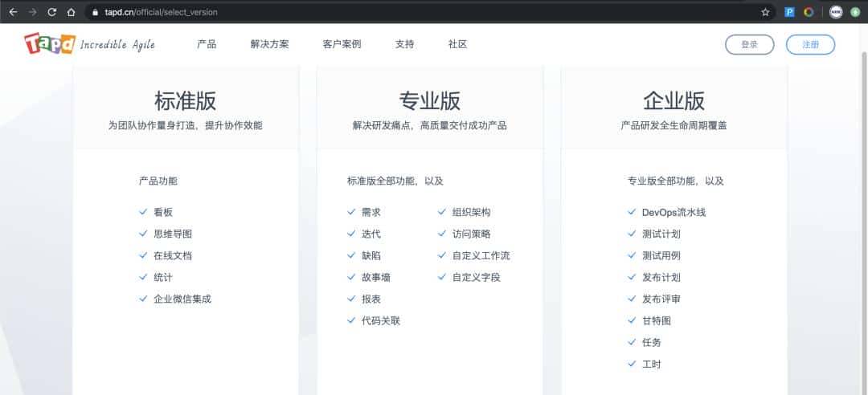This screenshot has height=395, width=868.
Task: Click the 发布计划 feature text
Action: point(661,277)
